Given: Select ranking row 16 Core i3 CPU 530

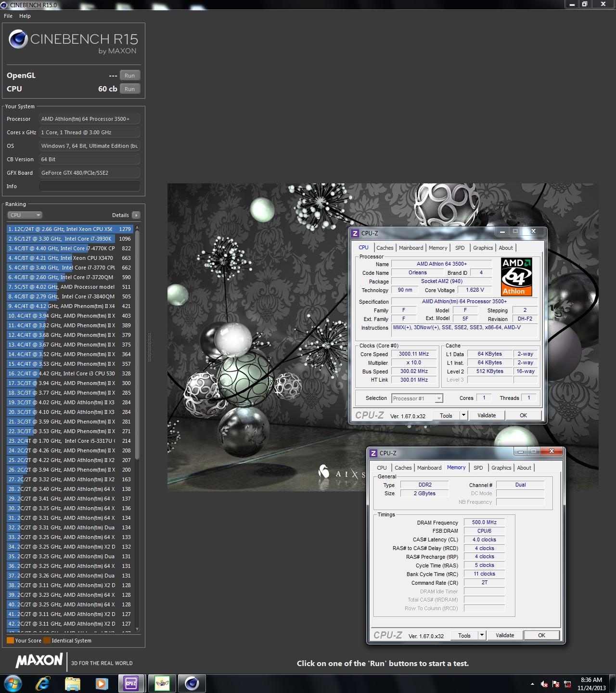Looking at the screenshot, I should [x=70, y=373].
